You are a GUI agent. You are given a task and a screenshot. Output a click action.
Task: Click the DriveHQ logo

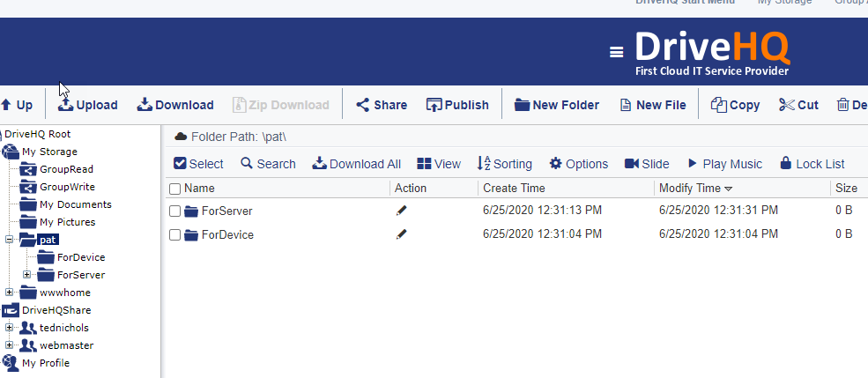pyautogui.click(x=712, y=53)
